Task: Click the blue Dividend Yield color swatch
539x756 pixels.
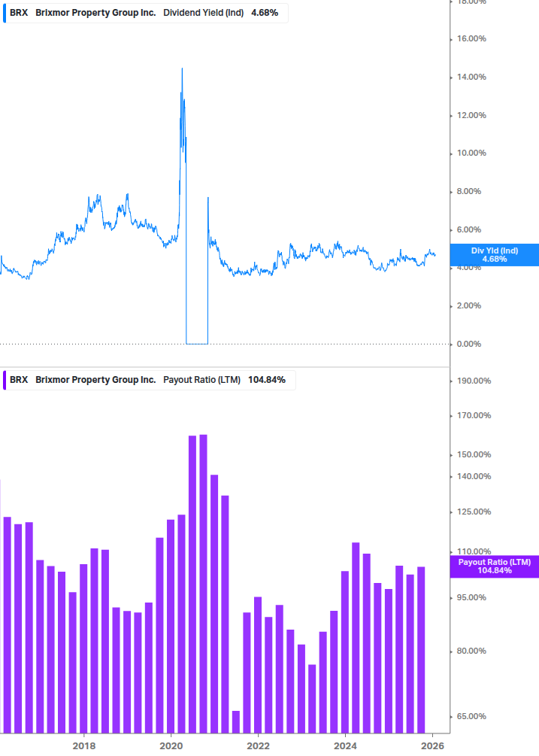Action: (x=4, y=12)
